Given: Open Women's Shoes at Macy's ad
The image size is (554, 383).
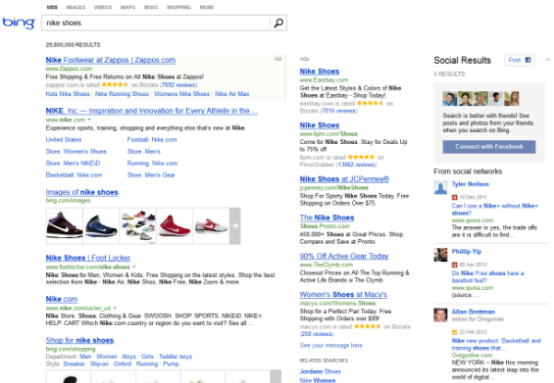Looking at the screenshot, I should 343,294.
